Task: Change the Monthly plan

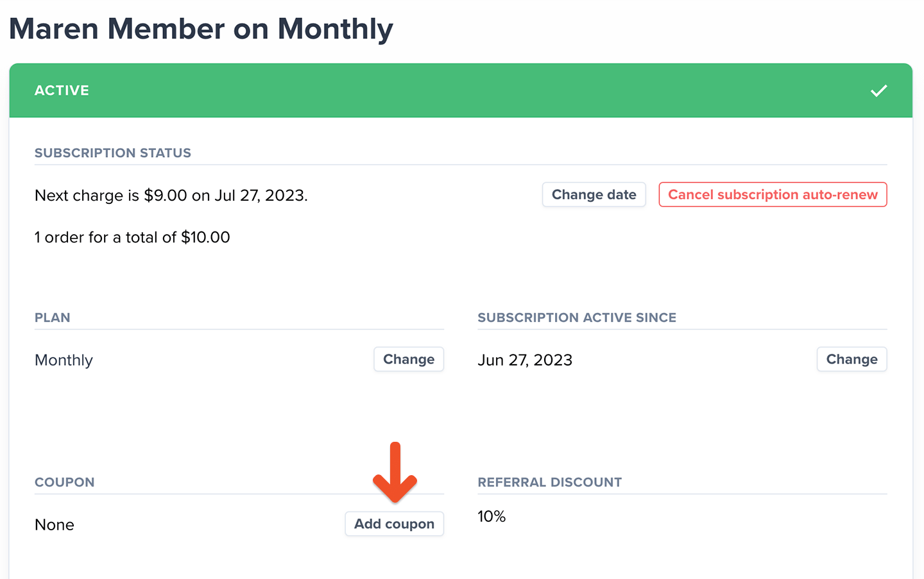Action: click(409, 360)
